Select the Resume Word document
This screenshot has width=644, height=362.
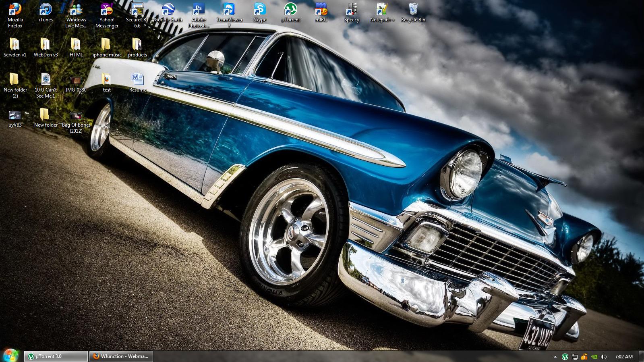pyautogui.click(x=137, y=83)
